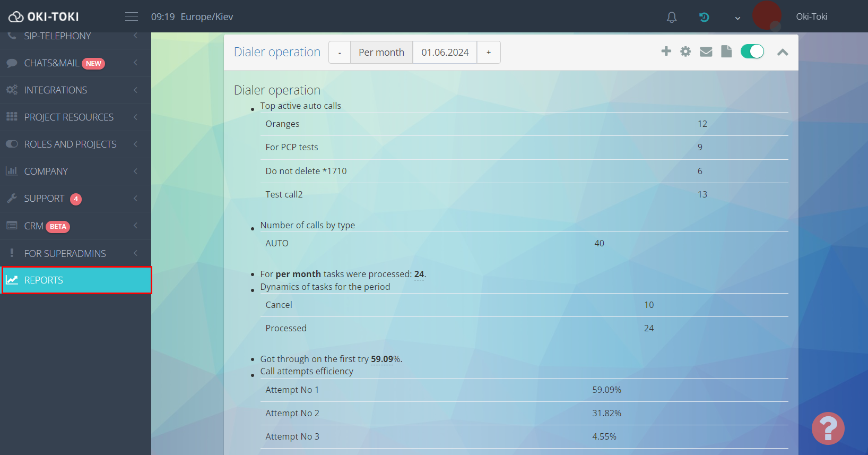Click the plus button for next period
Image resolution: width=868 pixels, height=455 pixels.
(489, 53)
